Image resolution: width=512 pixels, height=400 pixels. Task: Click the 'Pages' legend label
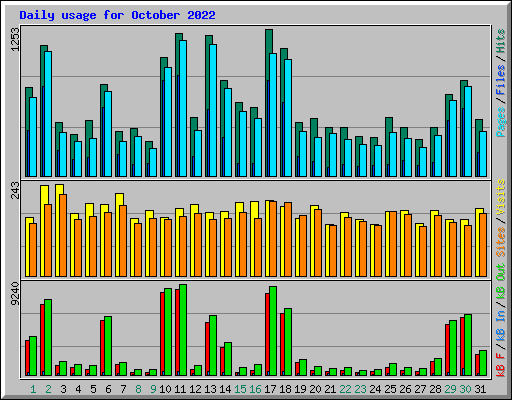pos(501,122)
